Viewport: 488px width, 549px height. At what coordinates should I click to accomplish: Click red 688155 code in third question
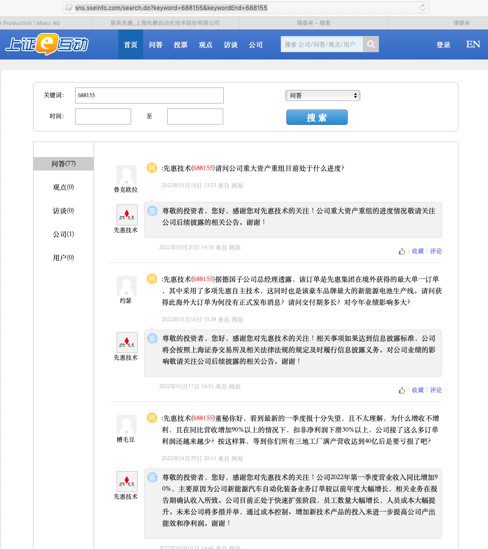tap(203, 418)
